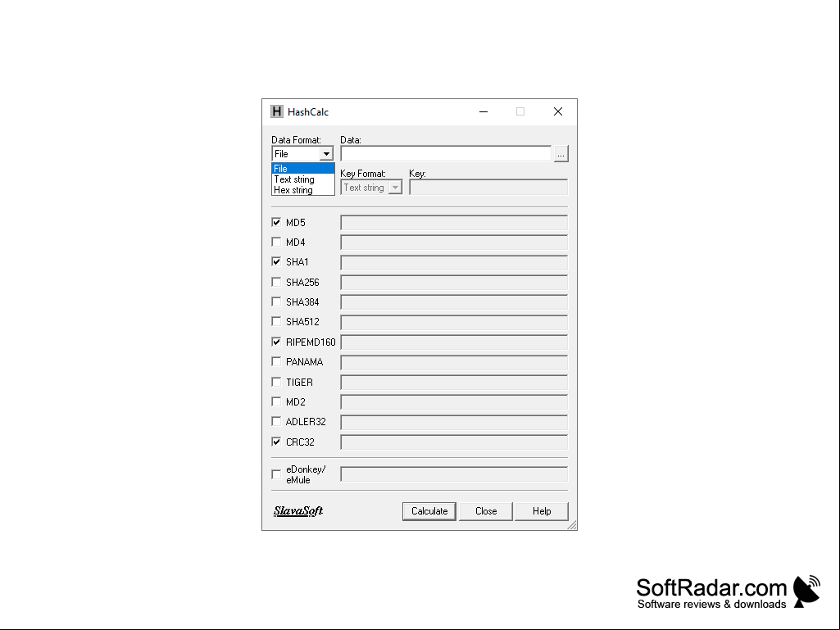The width and height of the screenshot is (840, 630).
Task: Uncheck the MD5 checkbox
Action: (276, 222)
